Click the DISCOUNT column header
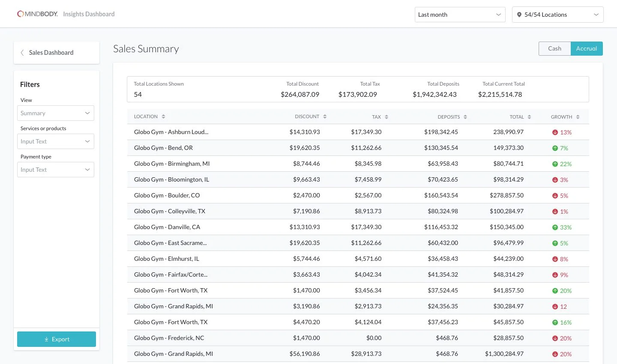The width and height of the screenshot is (617, 364). [307, 116]
